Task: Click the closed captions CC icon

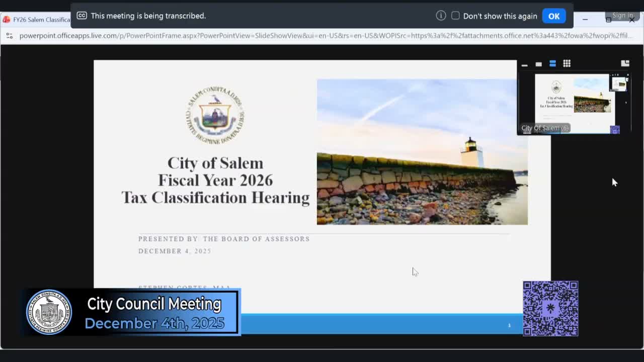Action: [x=82, y=16]
